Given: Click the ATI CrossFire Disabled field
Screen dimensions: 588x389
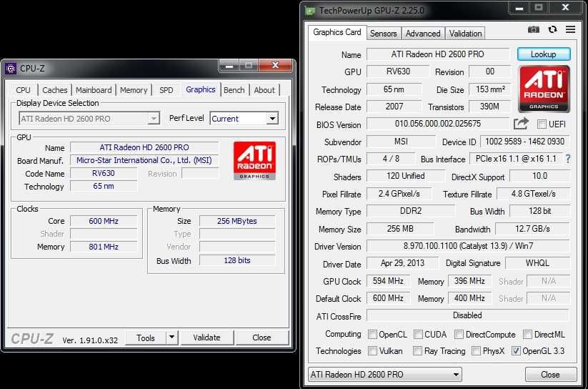Looking at the screenshot, I should [x=468, y=315].
